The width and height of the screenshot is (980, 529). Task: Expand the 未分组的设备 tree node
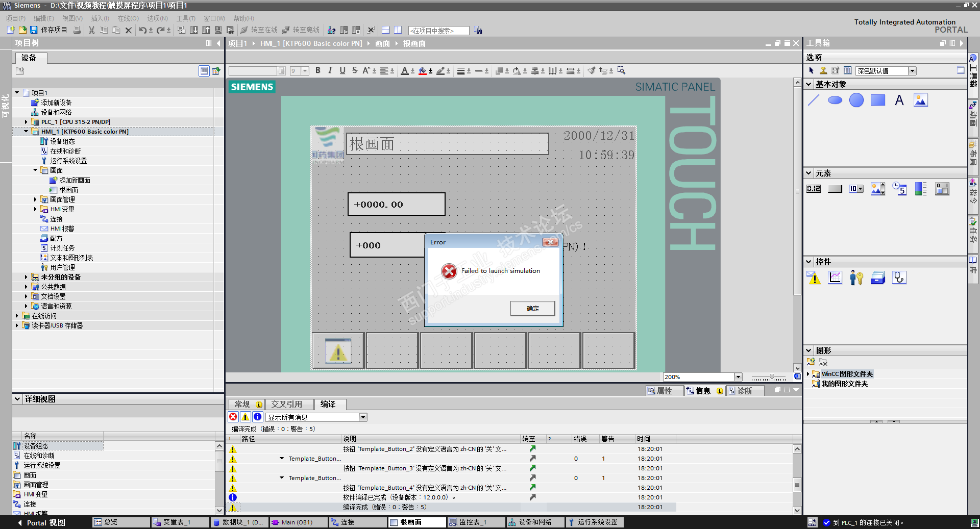click(26, 277)
